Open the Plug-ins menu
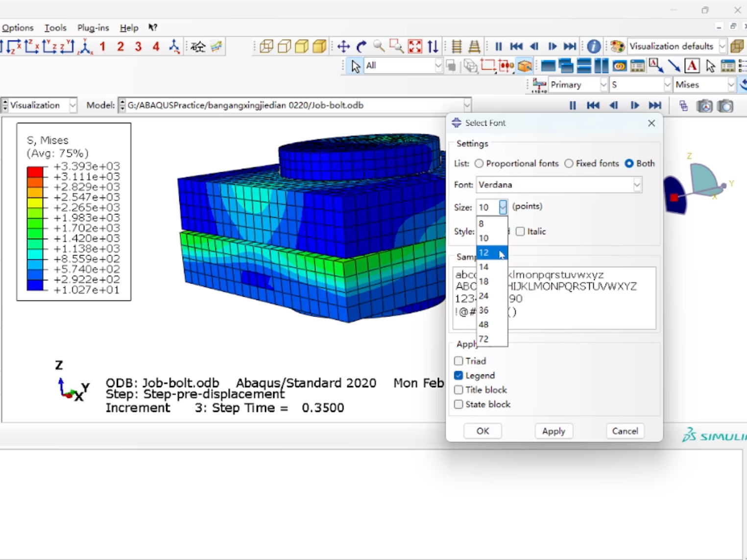The height and width of the screenshot is (560, 747). (x=93, y=28)
